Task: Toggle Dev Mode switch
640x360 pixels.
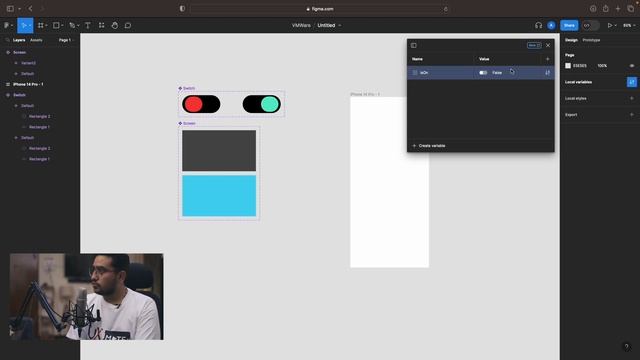Action: [590, 25]
